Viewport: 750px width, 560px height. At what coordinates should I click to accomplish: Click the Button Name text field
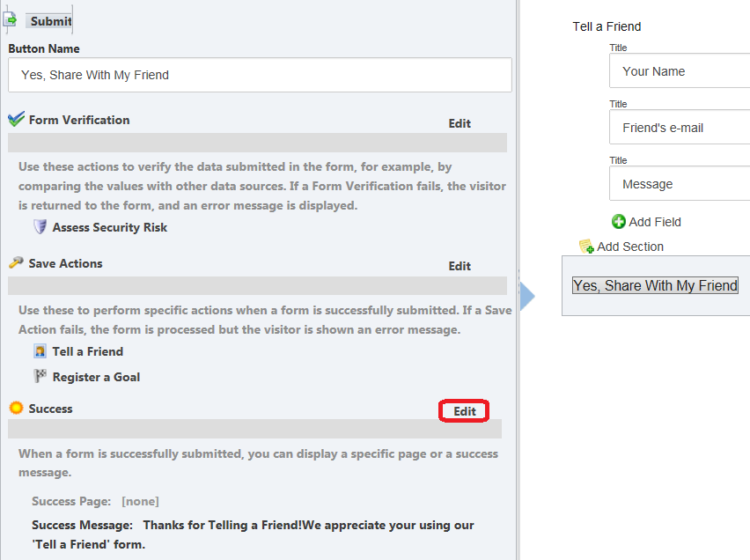coord(260,75)
